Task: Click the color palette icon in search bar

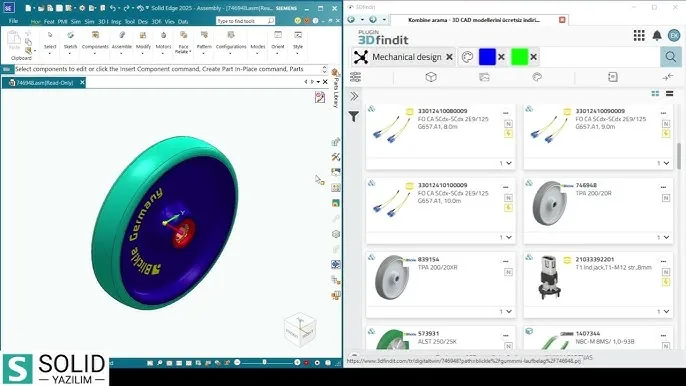Action: pyautogui.click(x=467, y=57)
